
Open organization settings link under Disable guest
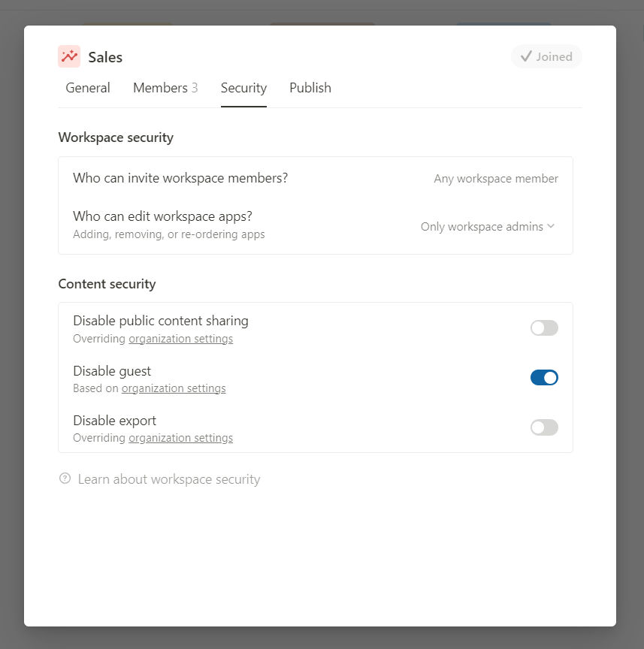click(x=174, y=388)
